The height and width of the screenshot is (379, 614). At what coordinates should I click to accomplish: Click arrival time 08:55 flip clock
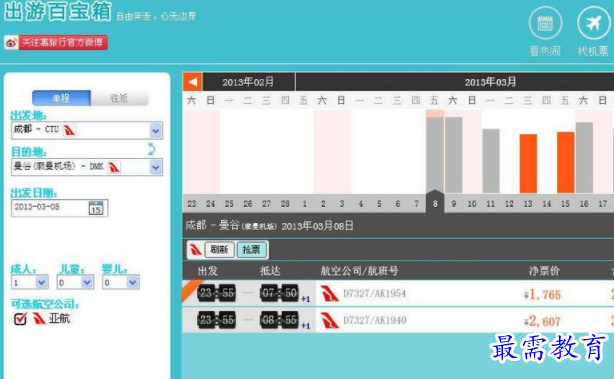pyautogui.click(x=279, y=320)
